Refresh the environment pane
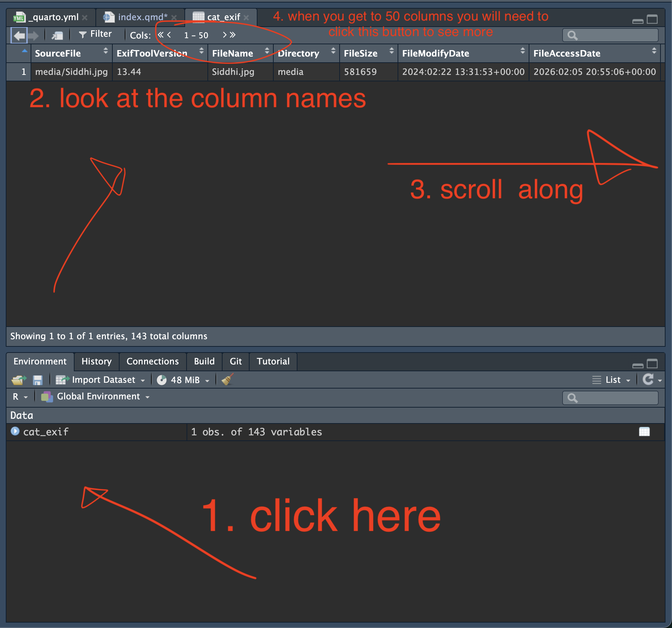672x628 pixels. (x=648, y=379)
